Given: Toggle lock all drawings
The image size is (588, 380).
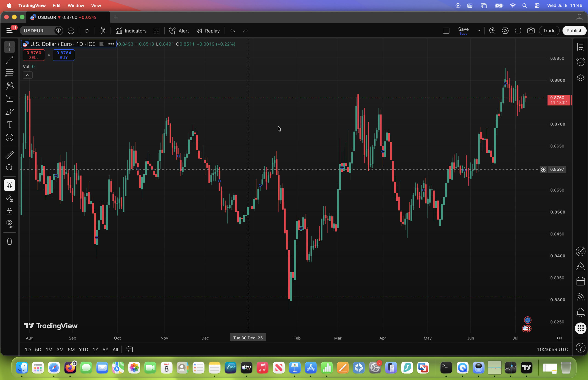Looking at the screenshot, I should click(9, 211).
